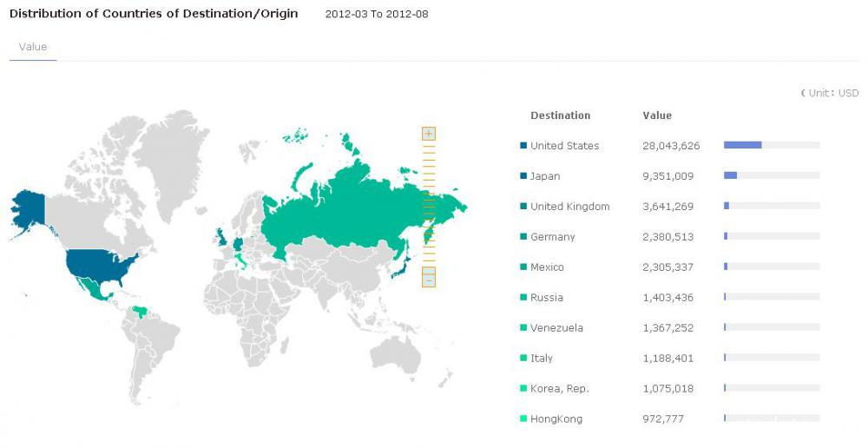This screenshot has height=448, width=868.
Task: Select the Value tab
Action: 33,47
